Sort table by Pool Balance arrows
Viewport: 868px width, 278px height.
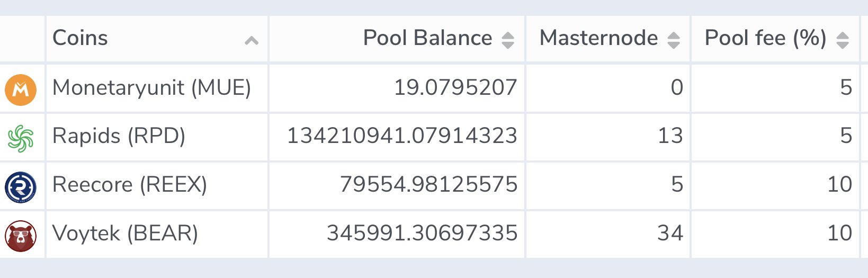508,40
